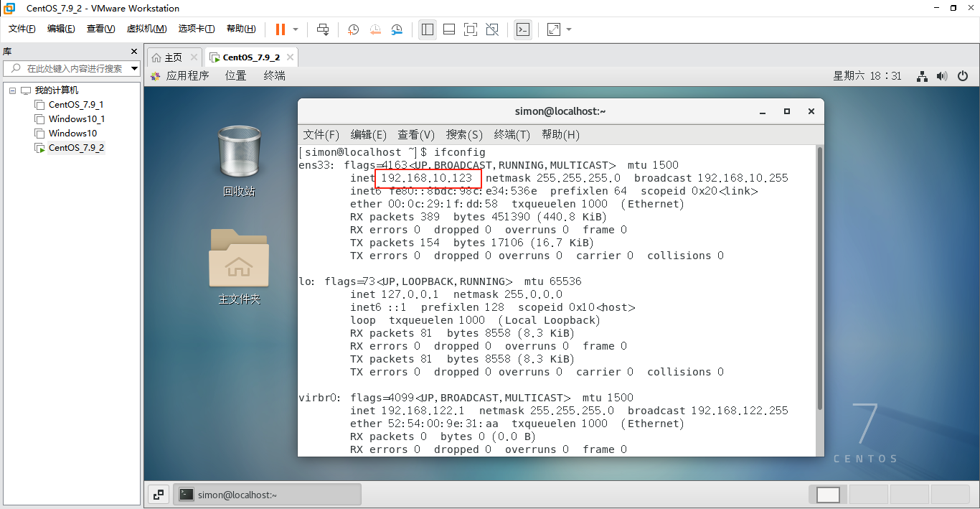
Task: Toggle the thumbnail bar display
Action: click(x=449, y=29)
